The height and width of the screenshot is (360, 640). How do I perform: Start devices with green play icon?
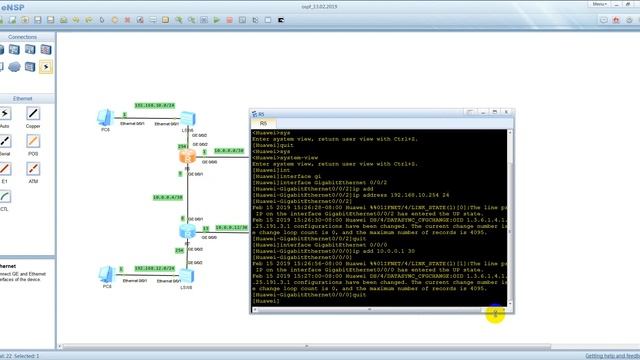[217, 20]
